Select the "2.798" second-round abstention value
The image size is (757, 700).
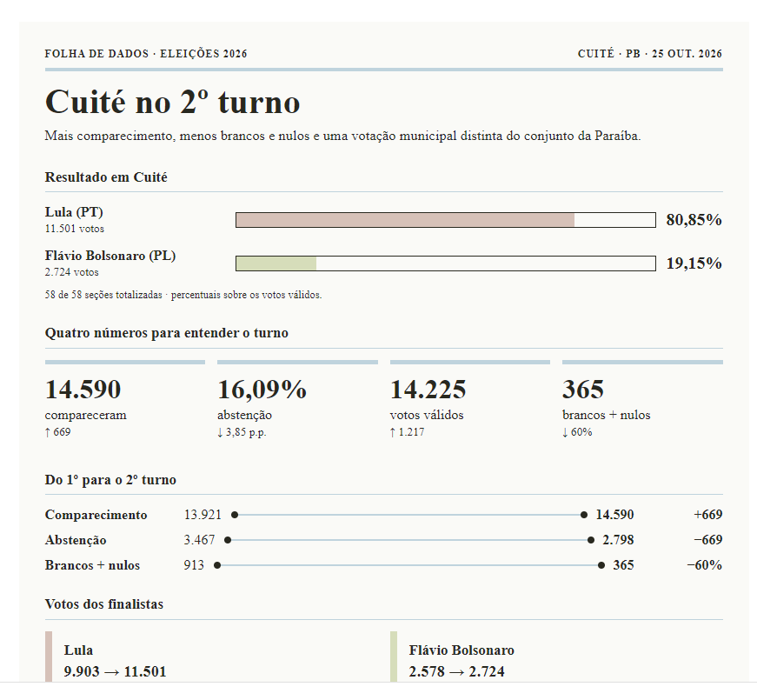(618, 540)
